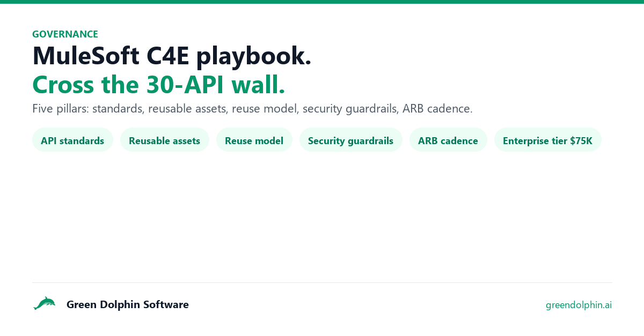Click the Cross the 30-API wall headline
The image size is (644, 336).
coord(159,84)
